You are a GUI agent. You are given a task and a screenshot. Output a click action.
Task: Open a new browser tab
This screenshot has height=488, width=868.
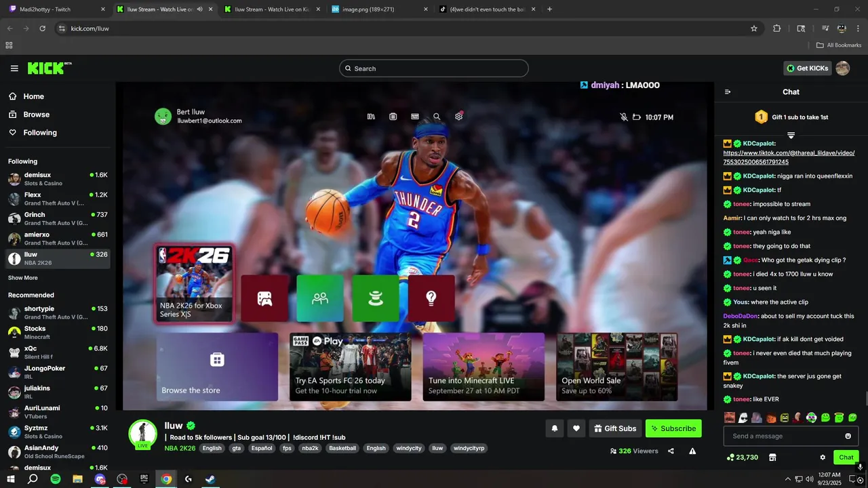coord(549,9)
